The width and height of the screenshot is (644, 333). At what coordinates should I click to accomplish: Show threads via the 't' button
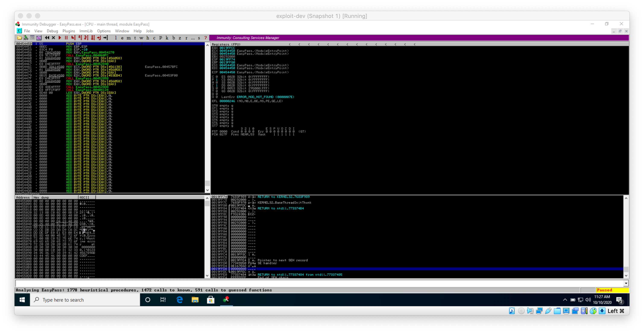pos(135,38)
